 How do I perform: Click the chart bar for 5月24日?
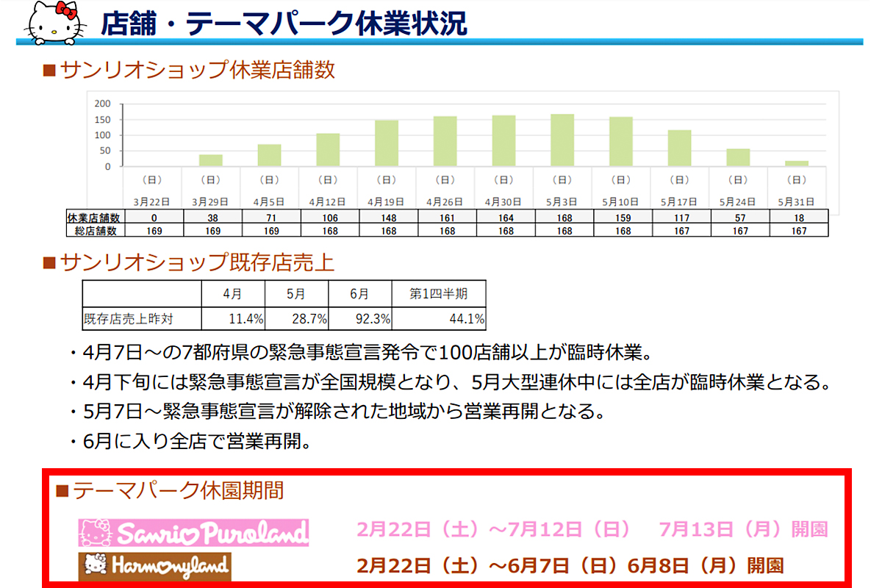tap(739, 157)
